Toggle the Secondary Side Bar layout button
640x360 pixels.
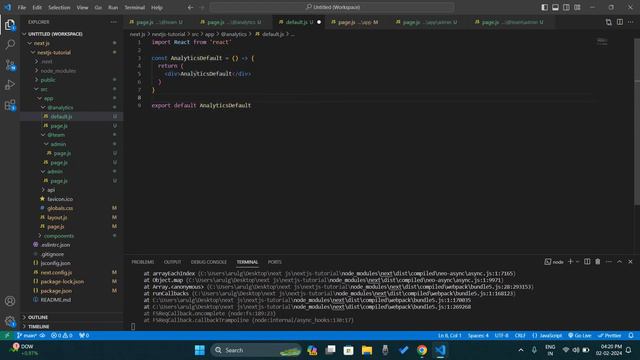567,7
